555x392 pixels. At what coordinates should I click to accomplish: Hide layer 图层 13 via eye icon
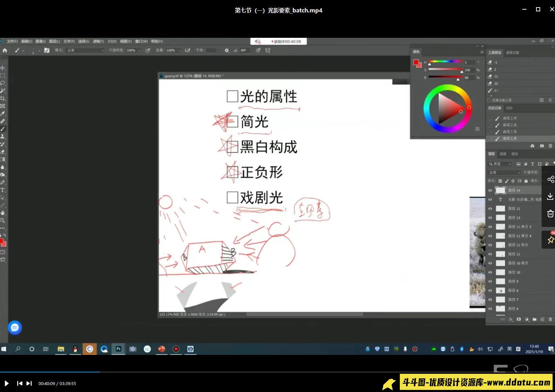coord(490,218)
